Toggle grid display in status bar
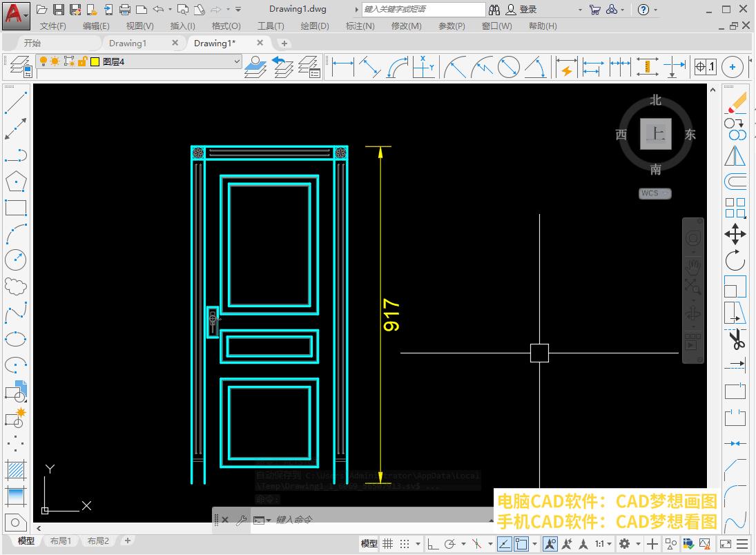Viewport: 756px width, 555px height. (388, 544)
